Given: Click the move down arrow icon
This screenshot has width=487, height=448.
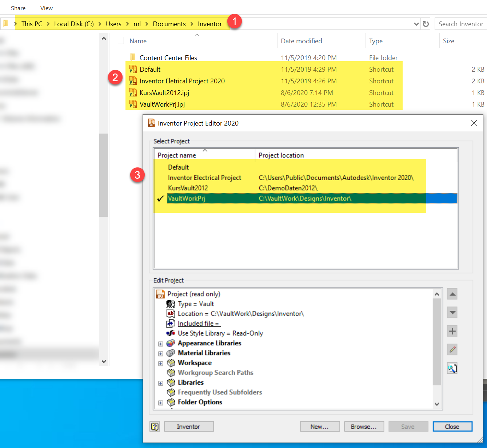Looking at the screenshot, I should point(452,312).
